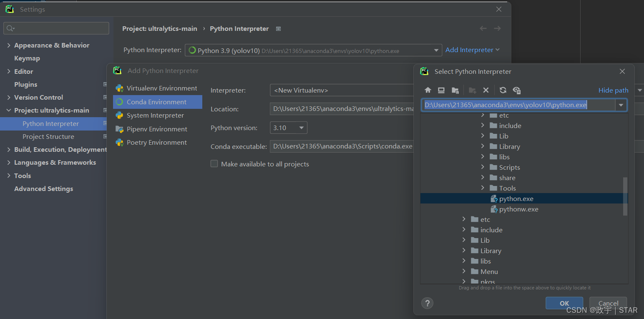Click the pythonw.exe file icon

[494, 209]
